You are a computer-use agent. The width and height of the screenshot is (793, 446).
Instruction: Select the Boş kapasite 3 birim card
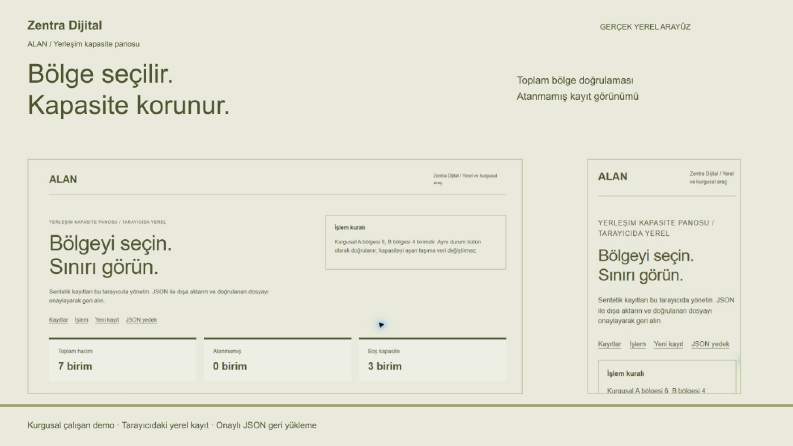432,359
